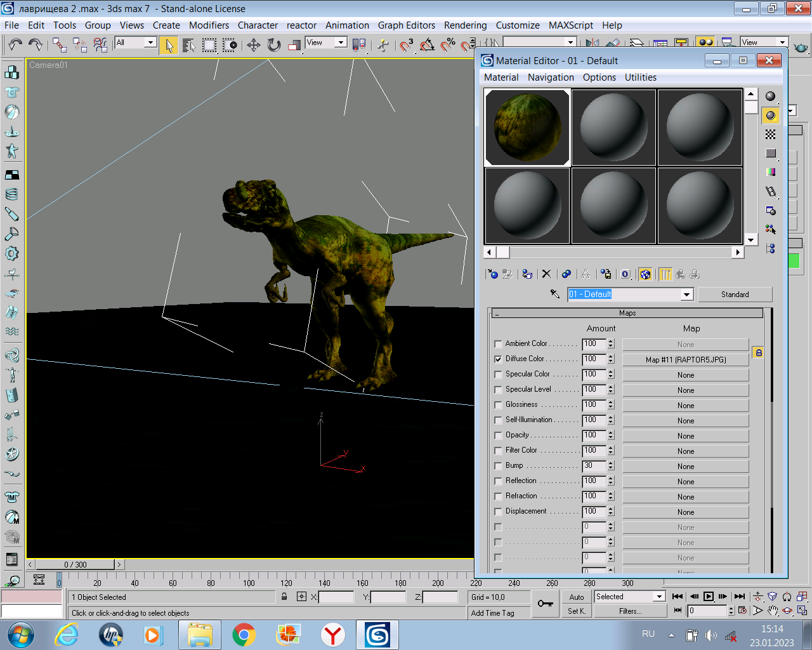Viewport: 812px width, 650px height.
Task: Enable Self-Illumination map checkbox
Action: [498, 420]
